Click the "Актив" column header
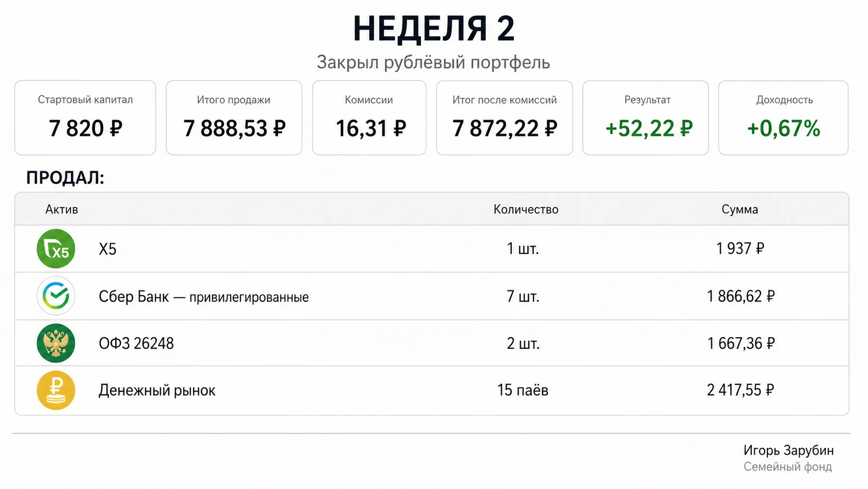Screen dimensions: 868x489 point(62,209)
